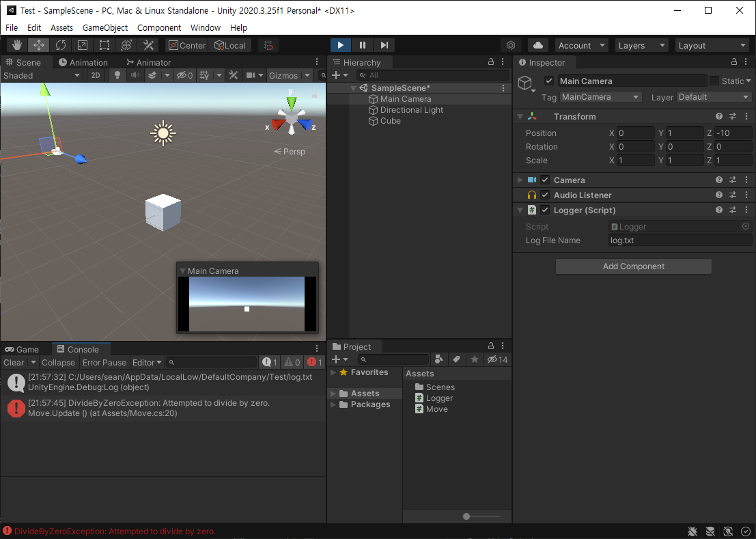Toggle hidden packages count in Project
This screenshot has height=539, width=756.
497,359
